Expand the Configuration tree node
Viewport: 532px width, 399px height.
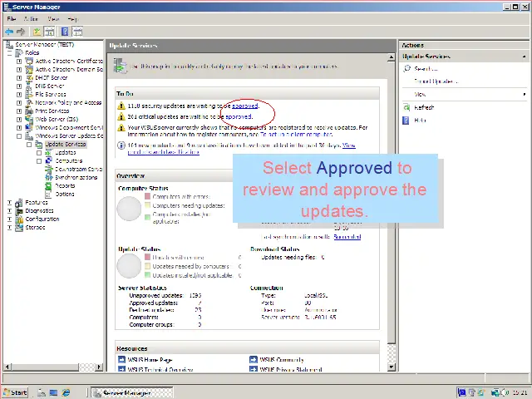(x=9, y=219)
